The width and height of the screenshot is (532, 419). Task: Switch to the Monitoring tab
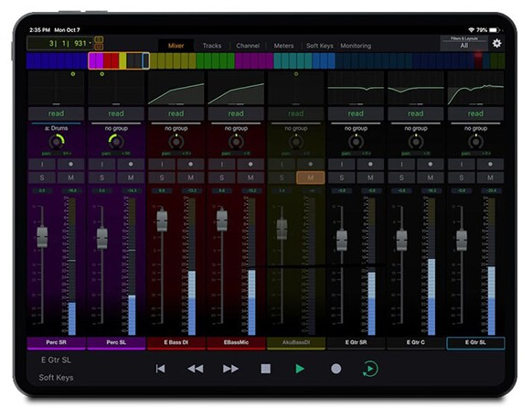pyautogui.click(x=356, y=46)
